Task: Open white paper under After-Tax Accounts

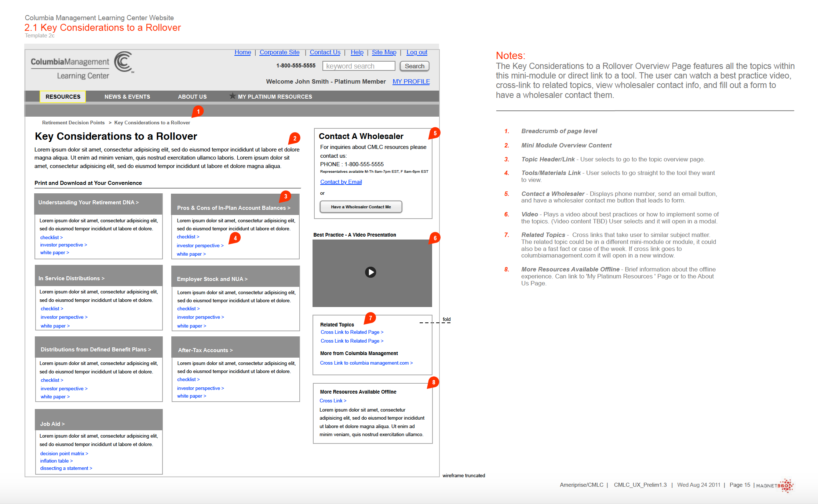Action: point(191,396)
